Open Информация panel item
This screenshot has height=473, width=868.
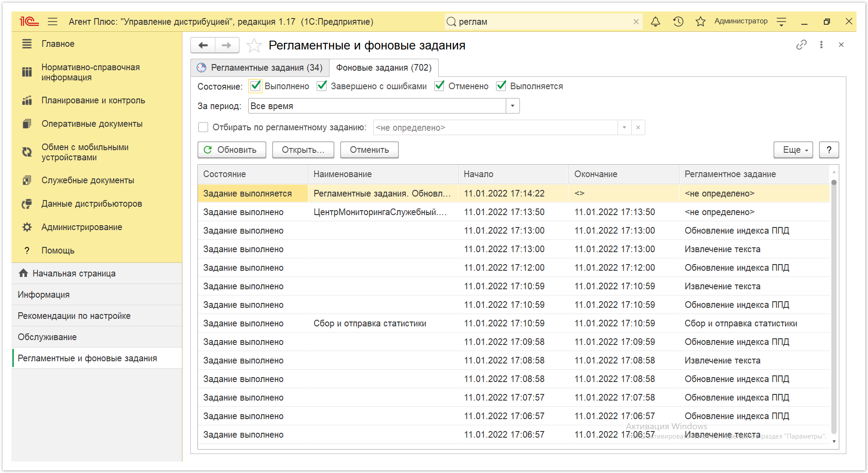click(97, 295)
